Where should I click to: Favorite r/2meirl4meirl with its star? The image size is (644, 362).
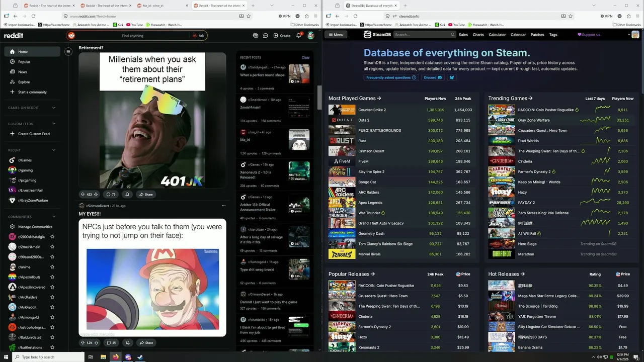tap(52, 247)
